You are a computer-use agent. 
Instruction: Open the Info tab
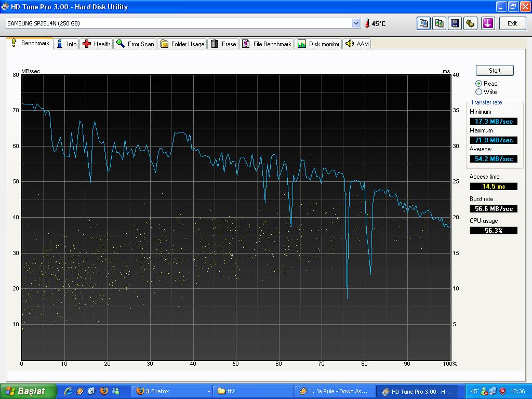coord(66,44)
